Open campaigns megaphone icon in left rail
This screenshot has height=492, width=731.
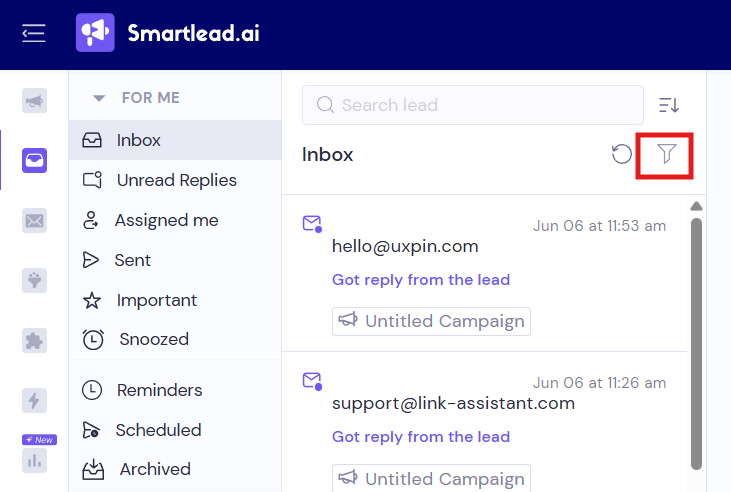click(34, 101)
